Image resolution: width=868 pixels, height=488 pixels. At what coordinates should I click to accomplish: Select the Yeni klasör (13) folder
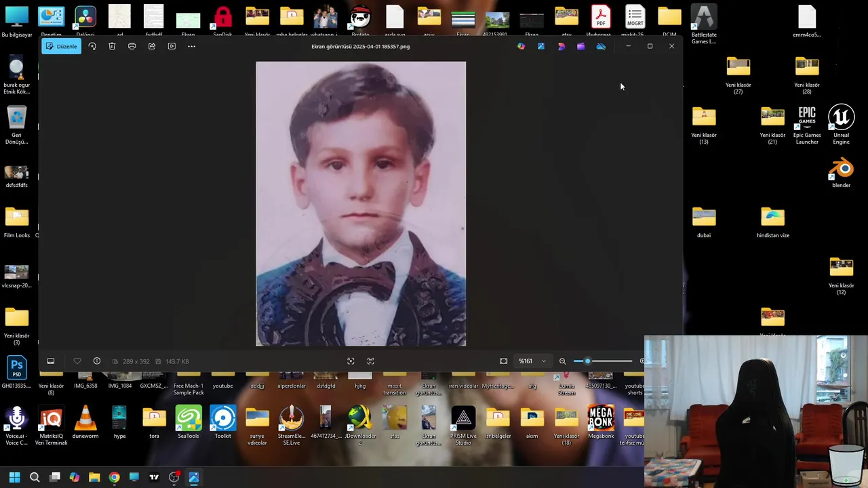[703, 124]
